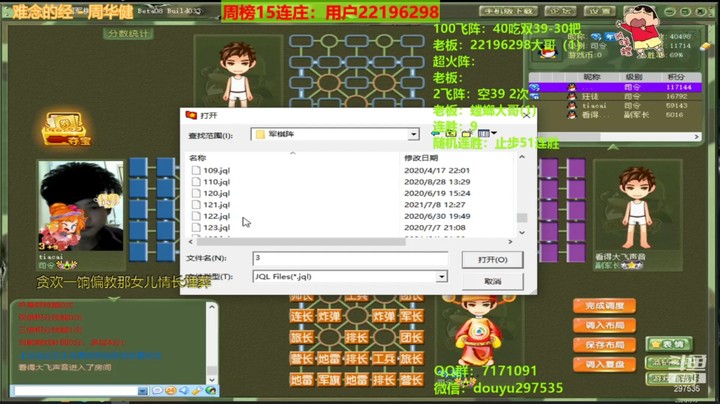Screen dimensions: 720x404
Task: Click the chat message input field
Action: [x=75, y=391]
